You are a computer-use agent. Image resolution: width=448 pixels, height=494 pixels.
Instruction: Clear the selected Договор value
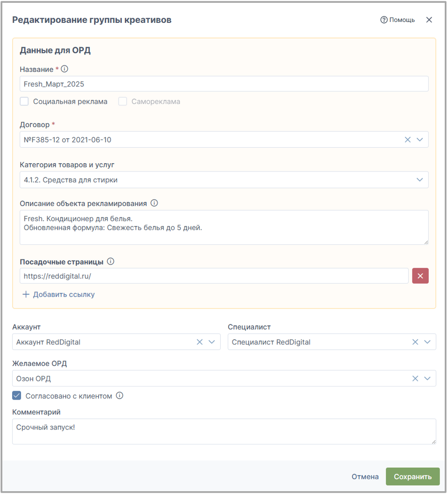(408, 140)
